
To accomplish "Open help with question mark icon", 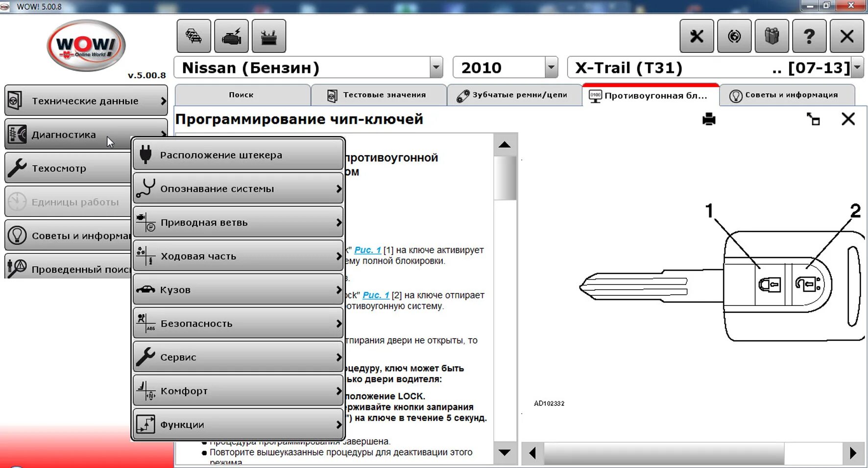I will [809, 36].
